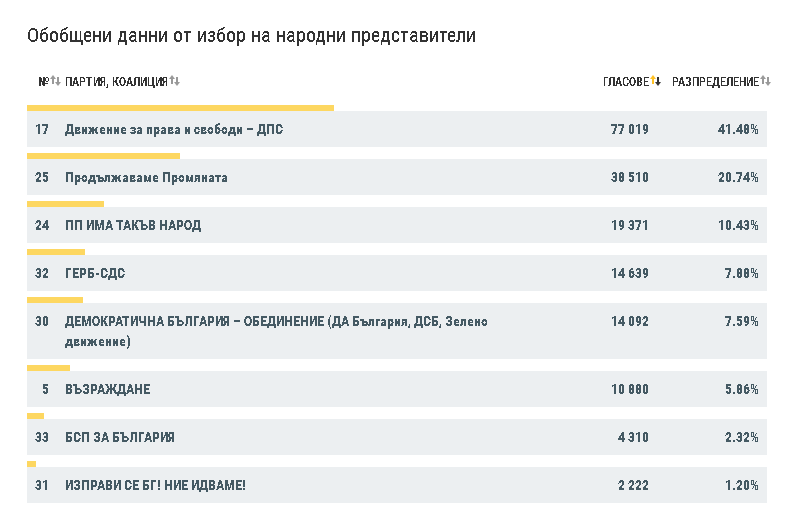794x510 pixels.
Task: Click the yellow bar above Продължаваме Промяната
Action: pos(103,156)
